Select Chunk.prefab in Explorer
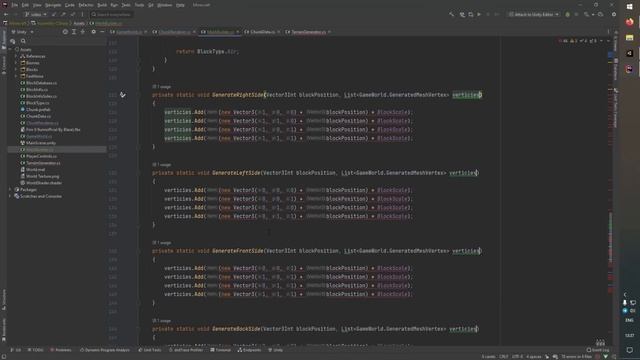The width and height of the screenshot is (640, 360). coord(38,109)
